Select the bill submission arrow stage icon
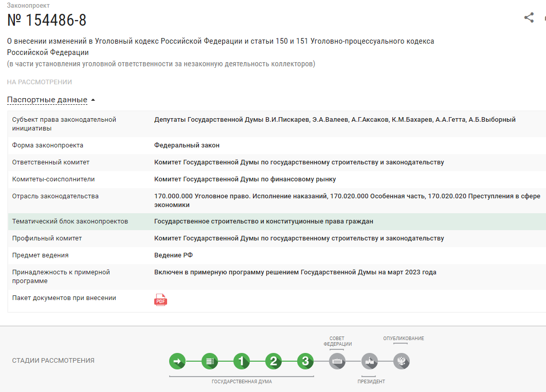The height and width of the screenshot is (392, 546). [177, 361]
